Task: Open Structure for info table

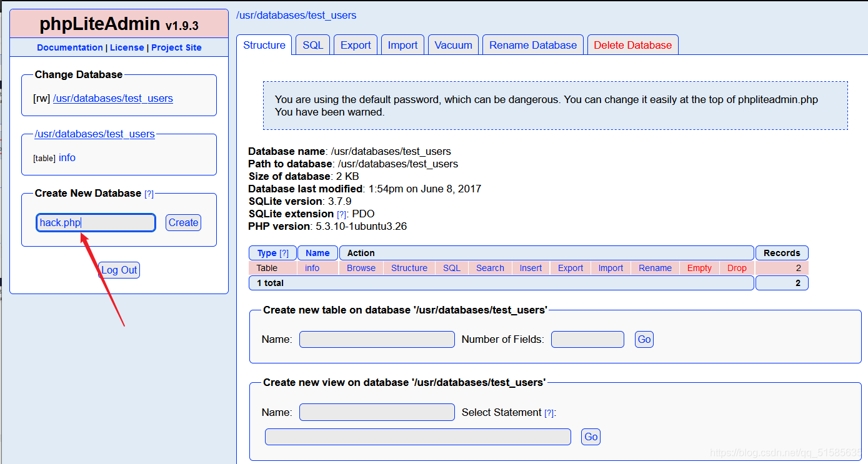Action: point(409,268)
